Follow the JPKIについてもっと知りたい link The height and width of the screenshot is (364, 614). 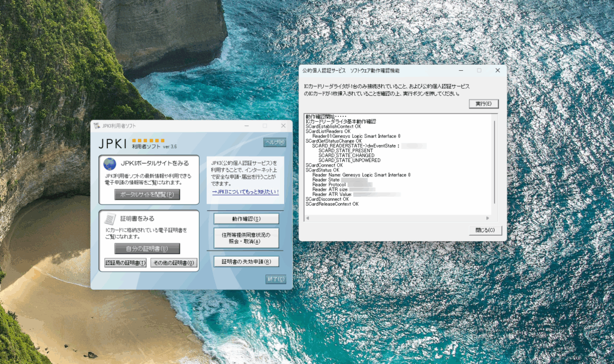coord(245,191)
